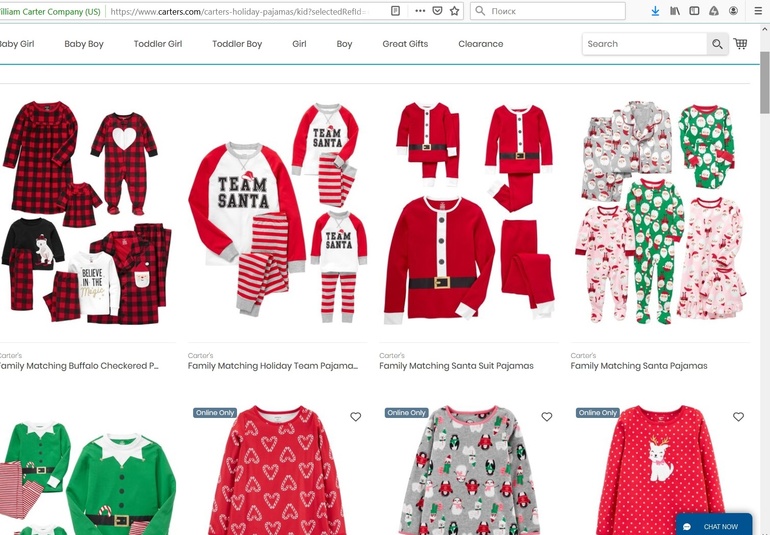Go to the Clearance section
770x535 pixels.
tap(481, 44)
